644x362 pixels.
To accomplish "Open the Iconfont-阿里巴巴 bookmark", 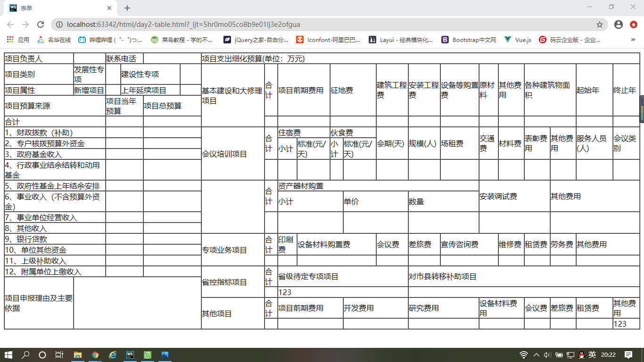I will 328,40.
